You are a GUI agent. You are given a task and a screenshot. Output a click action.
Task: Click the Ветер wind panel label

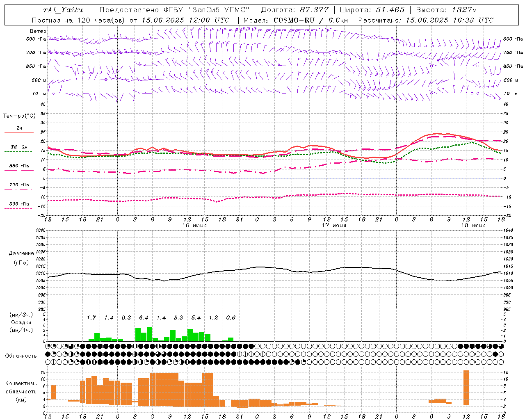coord(38,31)
